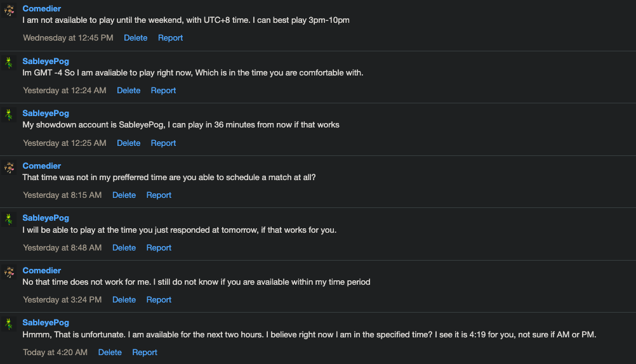Screen dimensions: 636x364
Task: Report the Today 4:20 AM post
Action: (x=145, y=353)
